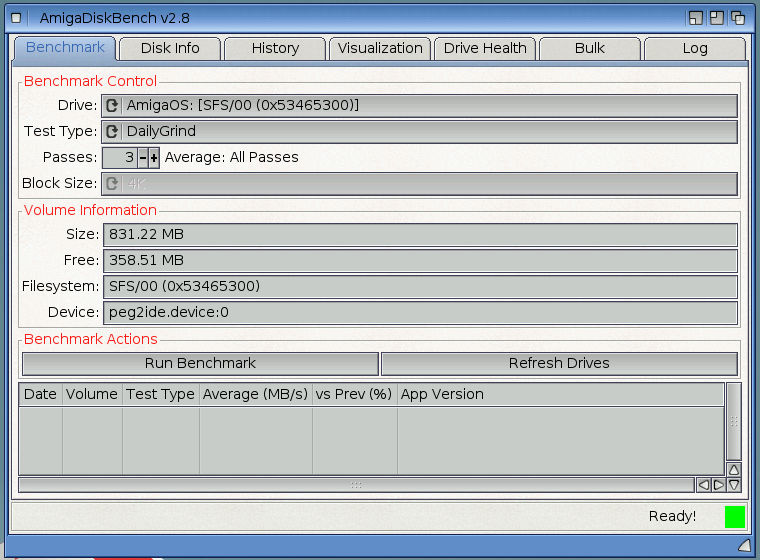Click list scroll up arrow
Screen dimensions: 760x560
734,469
